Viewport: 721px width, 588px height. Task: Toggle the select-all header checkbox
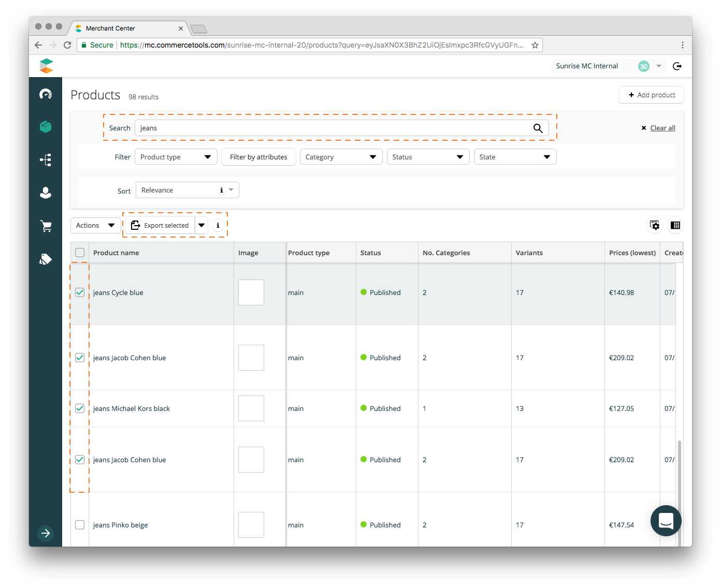point(80,253)
